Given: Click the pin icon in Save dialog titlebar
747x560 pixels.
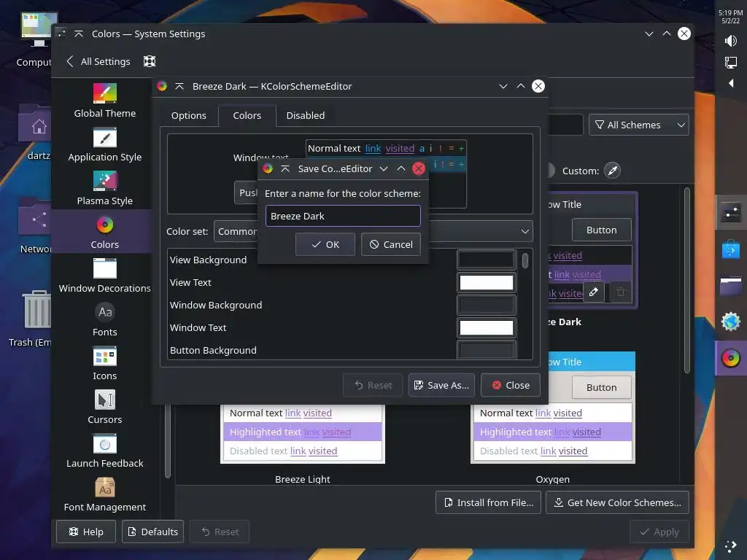Looking at the screenshot, I should coord(285,168).
